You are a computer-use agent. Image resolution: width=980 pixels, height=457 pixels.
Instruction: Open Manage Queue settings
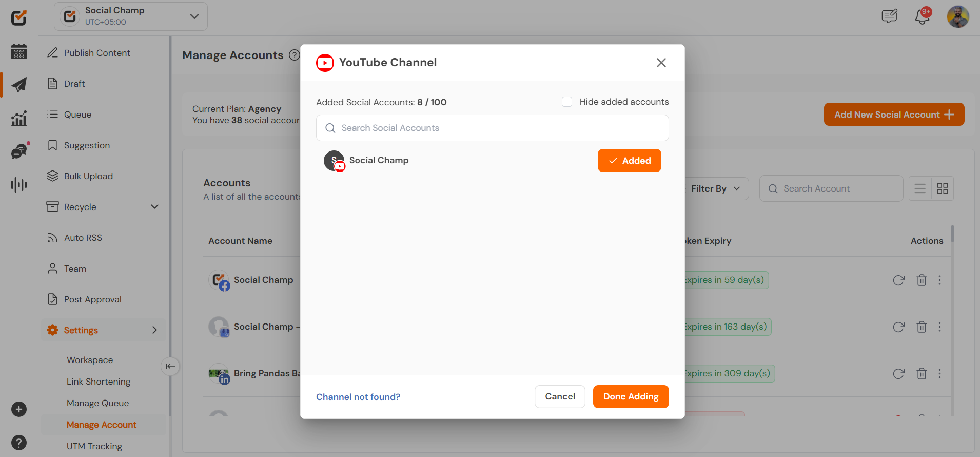tap(97, 403)
